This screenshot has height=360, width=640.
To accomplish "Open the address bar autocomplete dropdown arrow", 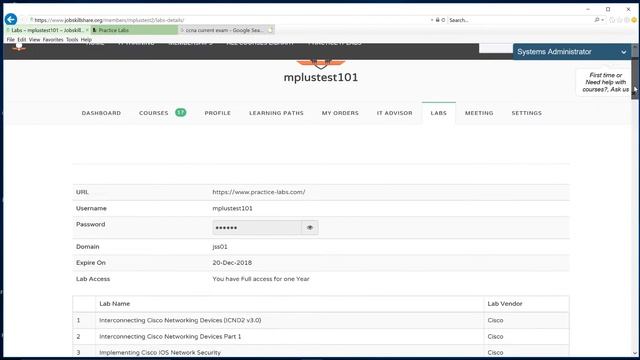I will [432, 20].
